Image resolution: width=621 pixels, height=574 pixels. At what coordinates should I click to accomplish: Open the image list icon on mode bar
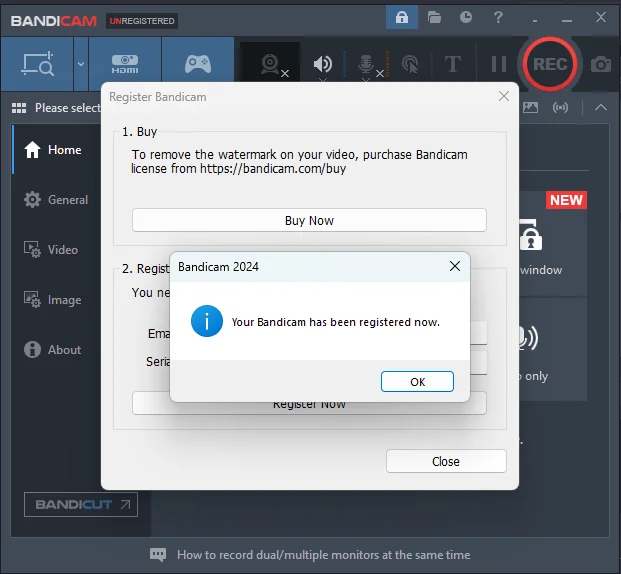[530, 107]
